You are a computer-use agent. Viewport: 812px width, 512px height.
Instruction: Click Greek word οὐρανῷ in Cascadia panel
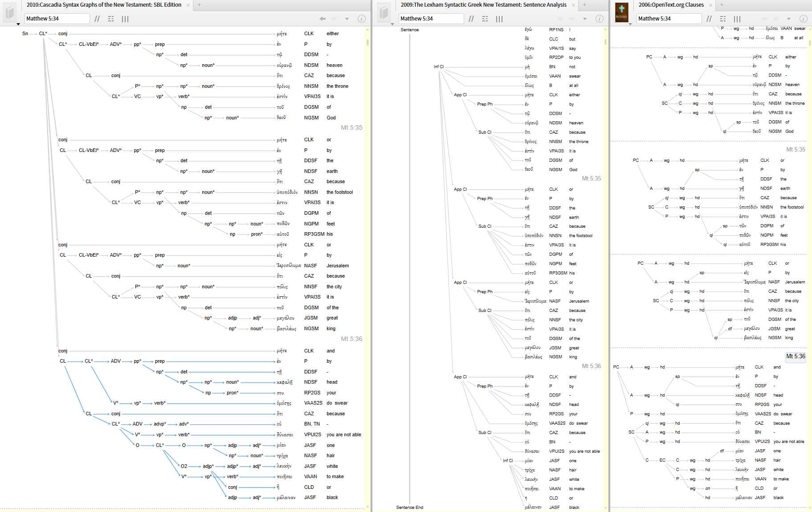coord(284,65)
